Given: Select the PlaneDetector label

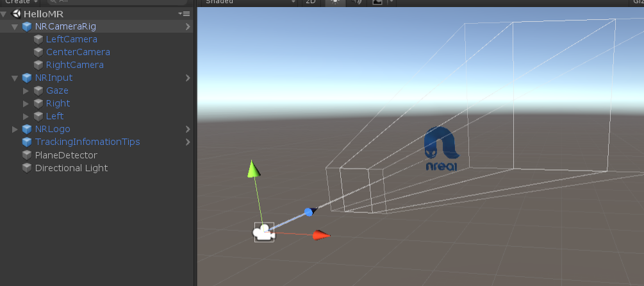Looking at the screenshot, I should [66, 155].
